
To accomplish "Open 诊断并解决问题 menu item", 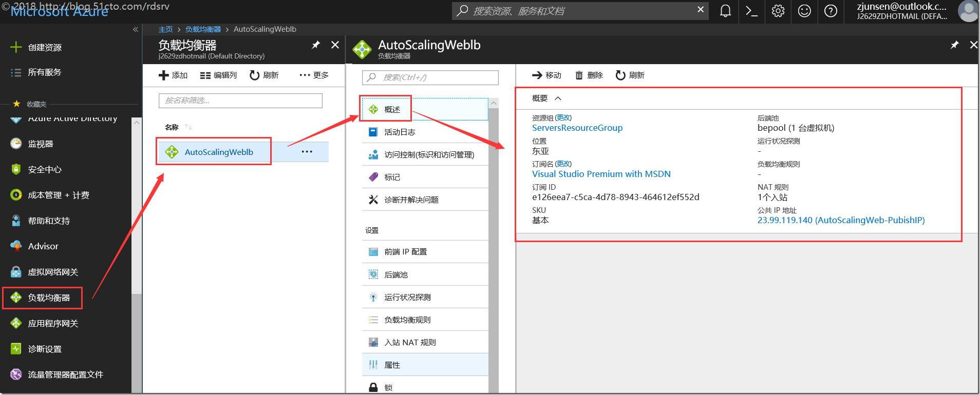I will (425, 200).
